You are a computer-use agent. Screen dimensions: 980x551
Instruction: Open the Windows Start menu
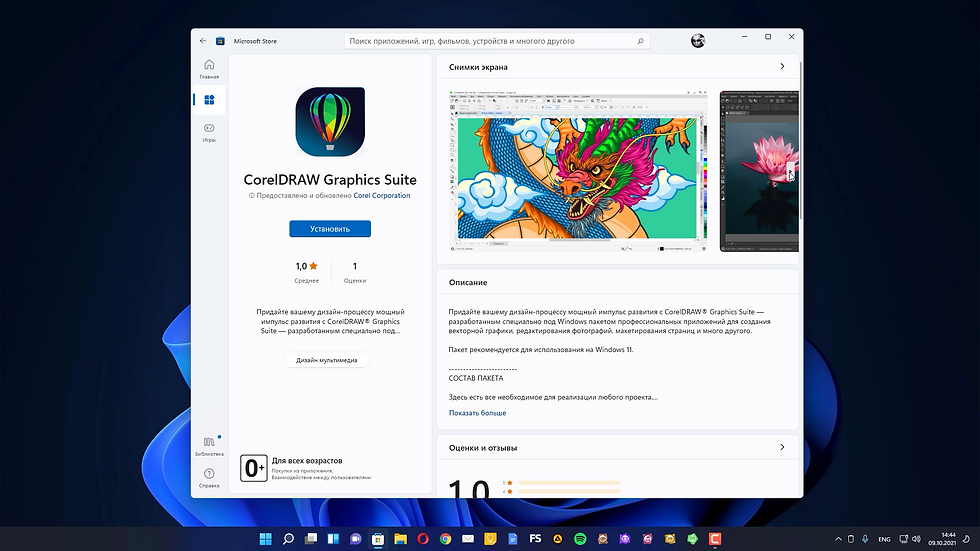pyautogui.click(x=266, y=539)
